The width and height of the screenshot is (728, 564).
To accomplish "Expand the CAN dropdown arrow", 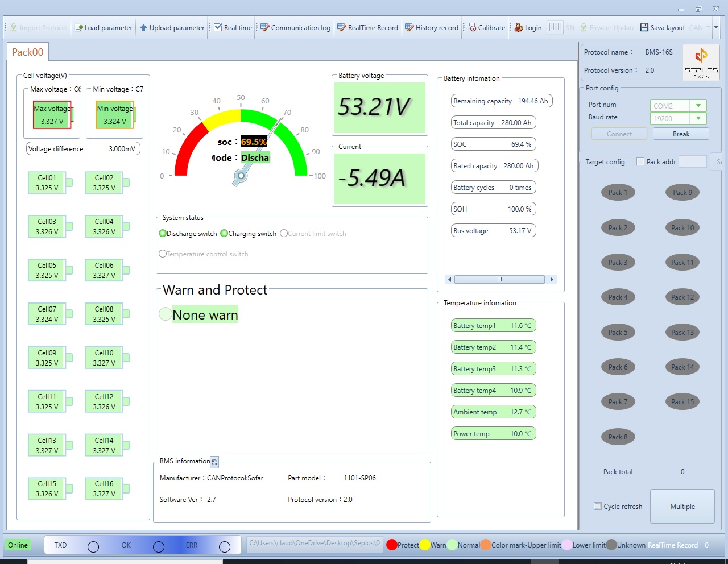I will click(x=708, y=27).
